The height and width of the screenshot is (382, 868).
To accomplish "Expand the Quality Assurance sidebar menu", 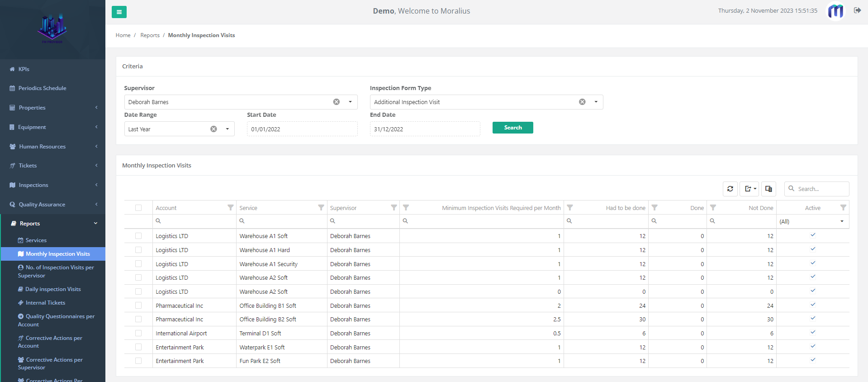I will pos(53,205).
